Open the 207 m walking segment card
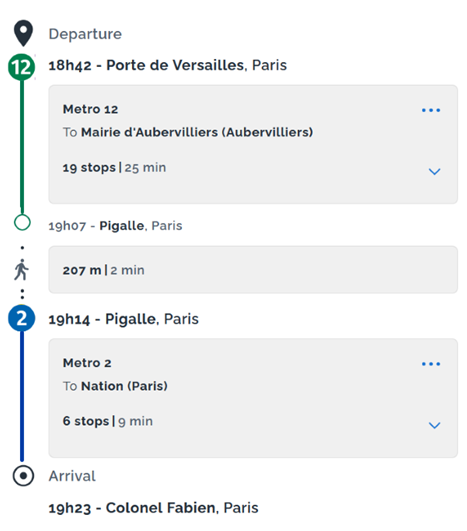 (x=253, y=270)
